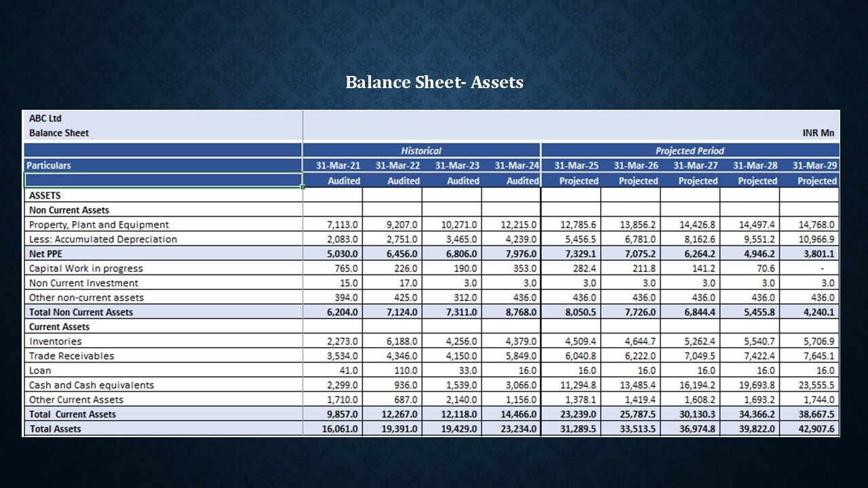Viewport: 868px width, 488px height.
Task: Select 'Less: Accumulated Depreciation' row label
Action: 103,239
